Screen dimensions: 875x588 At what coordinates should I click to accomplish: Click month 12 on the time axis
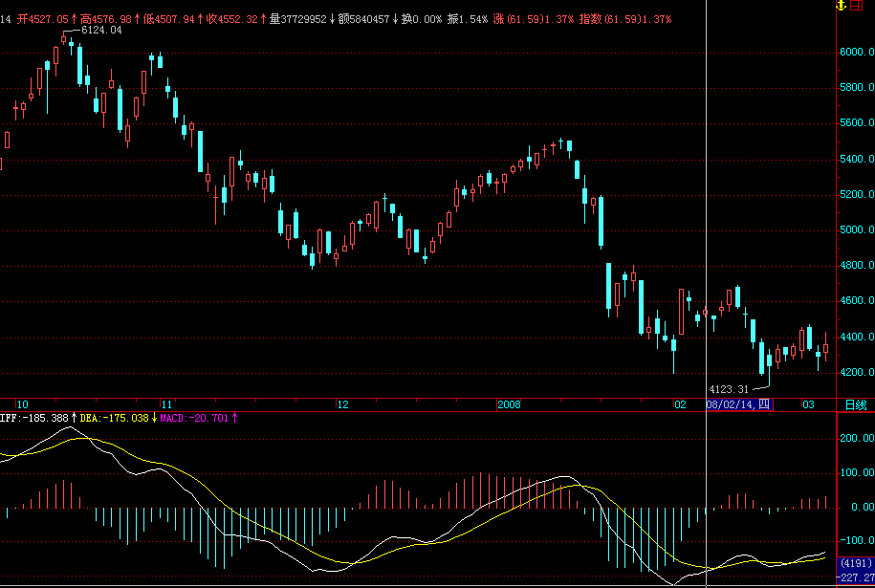click(341, 404)
